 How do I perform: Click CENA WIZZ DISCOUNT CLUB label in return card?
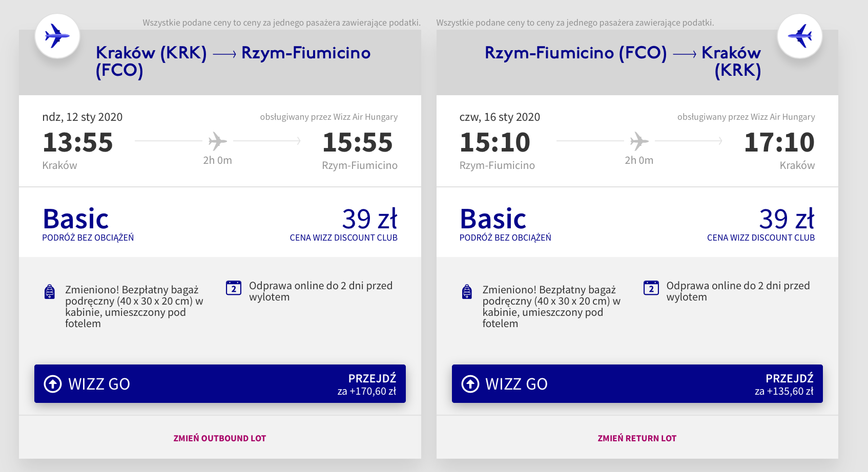coord(761,238)
